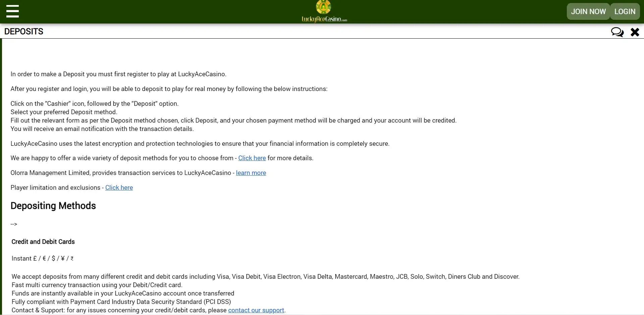Open the hamburger navigation menu
This screenshot has height=315, width=644.
[x=12, y=11]
